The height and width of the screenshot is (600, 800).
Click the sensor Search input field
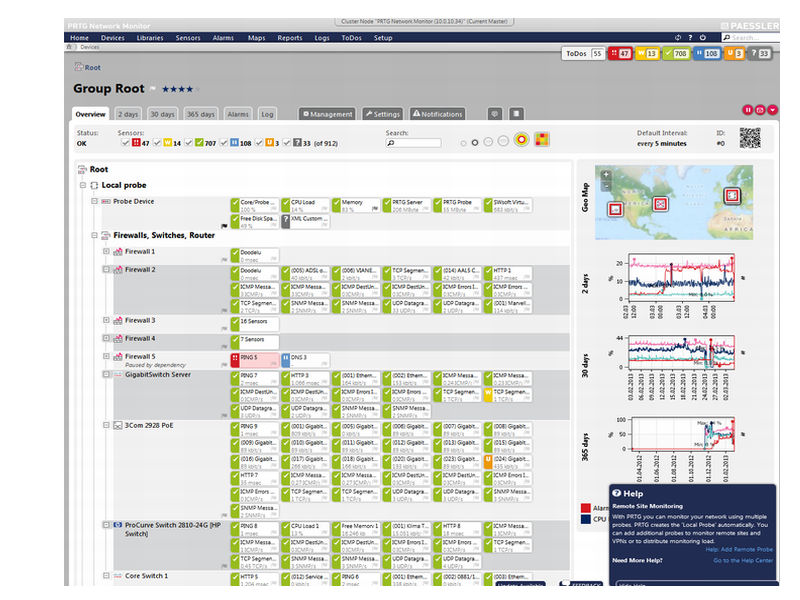pyautogui.click(x=413, y=143)
